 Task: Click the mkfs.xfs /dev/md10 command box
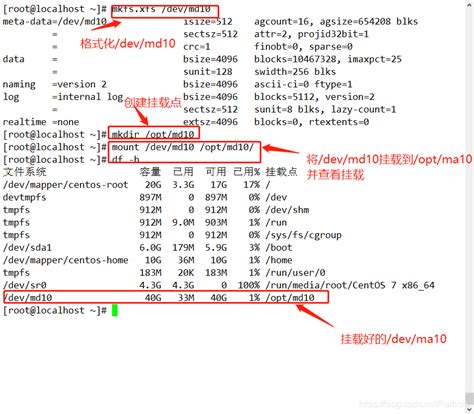pos(165,11)
